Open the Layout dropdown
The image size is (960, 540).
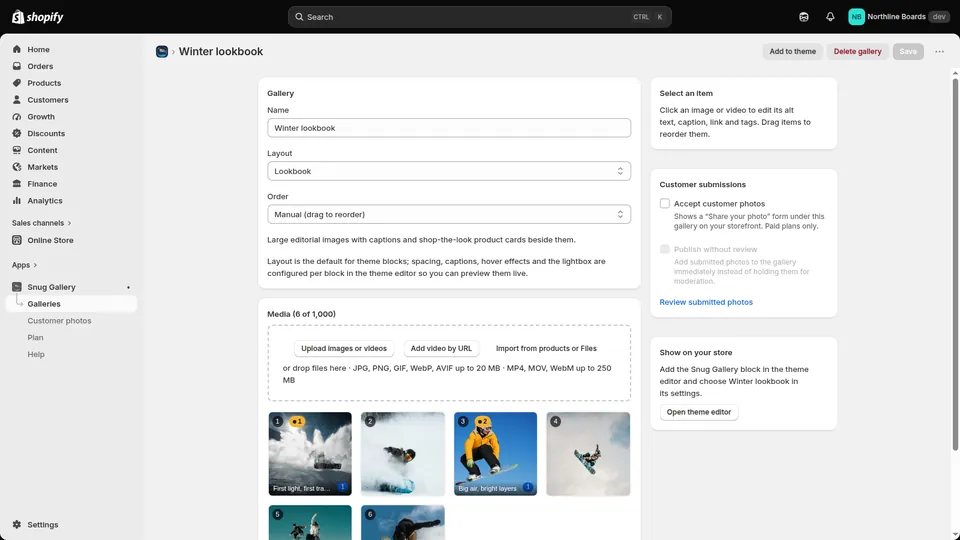[x=449, y=171]
